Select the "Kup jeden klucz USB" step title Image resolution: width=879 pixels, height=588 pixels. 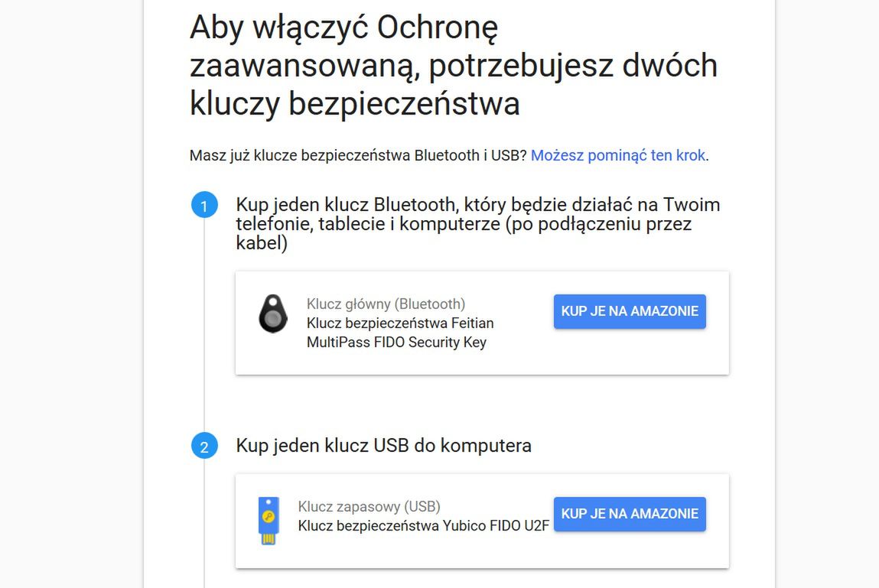383,445
